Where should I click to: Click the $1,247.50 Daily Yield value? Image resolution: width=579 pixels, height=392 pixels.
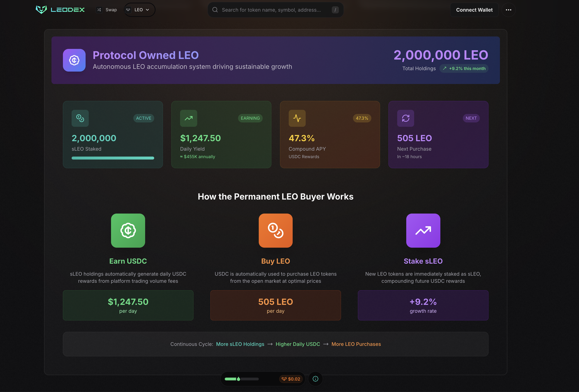coord(200,138)
